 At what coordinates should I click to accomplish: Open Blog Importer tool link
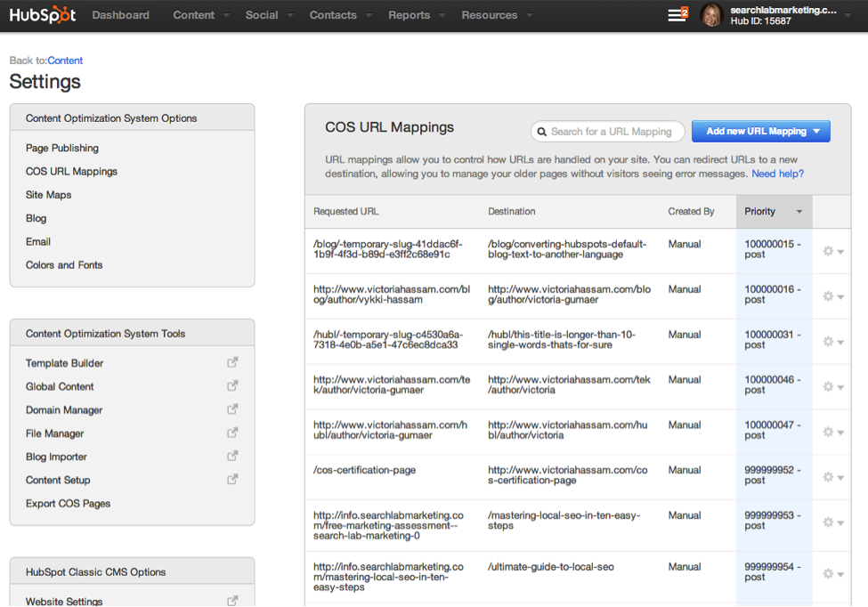coord(56,457)
